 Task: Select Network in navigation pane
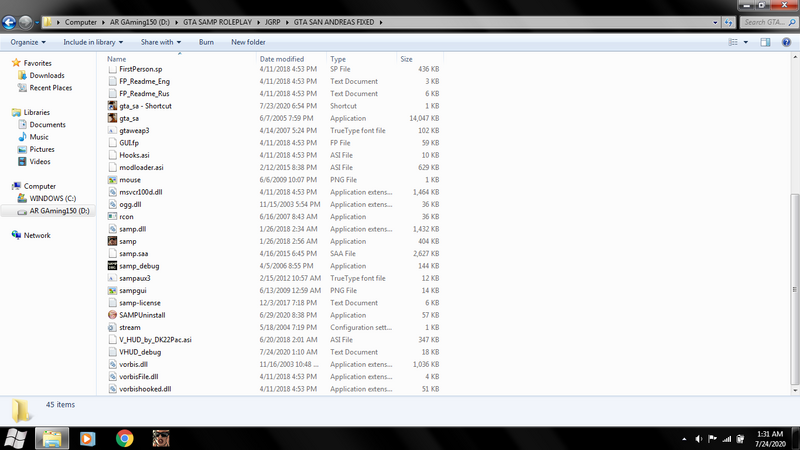(x=37, y=235)
